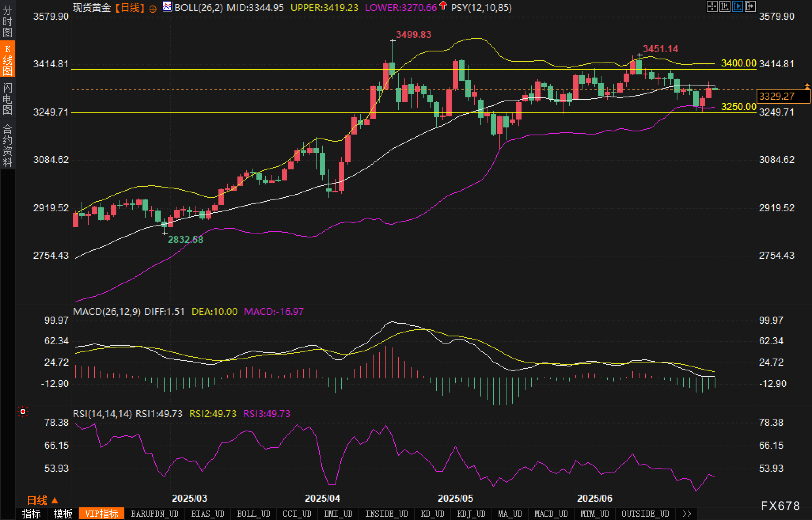Screen dimensions: 812x520
Task: Click the scroll-chart-left axis icon
Action: [725, 6]
